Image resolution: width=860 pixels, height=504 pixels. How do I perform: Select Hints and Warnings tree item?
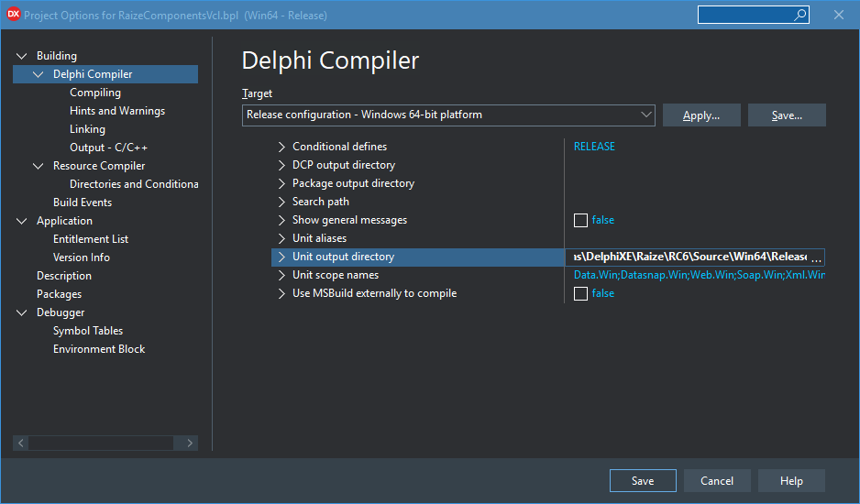pos(116,111)
